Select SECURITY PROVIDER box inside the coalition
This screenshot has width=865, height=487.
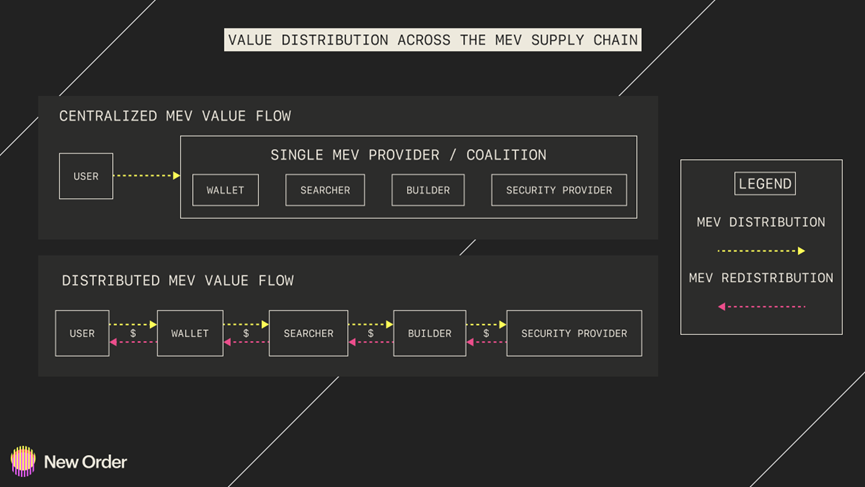(x=559, y=190)
